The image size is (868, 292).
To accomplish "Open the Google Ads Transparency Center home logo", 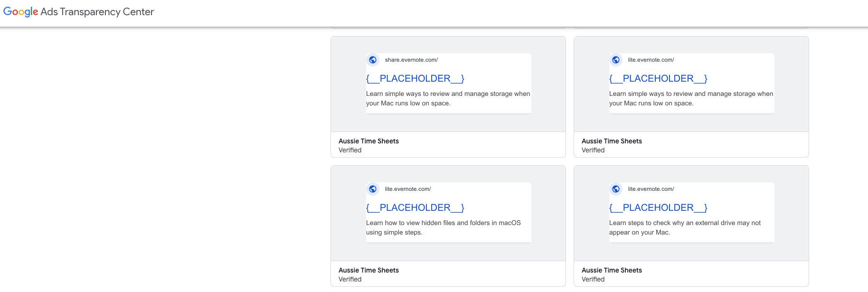I will click(78, 12).
